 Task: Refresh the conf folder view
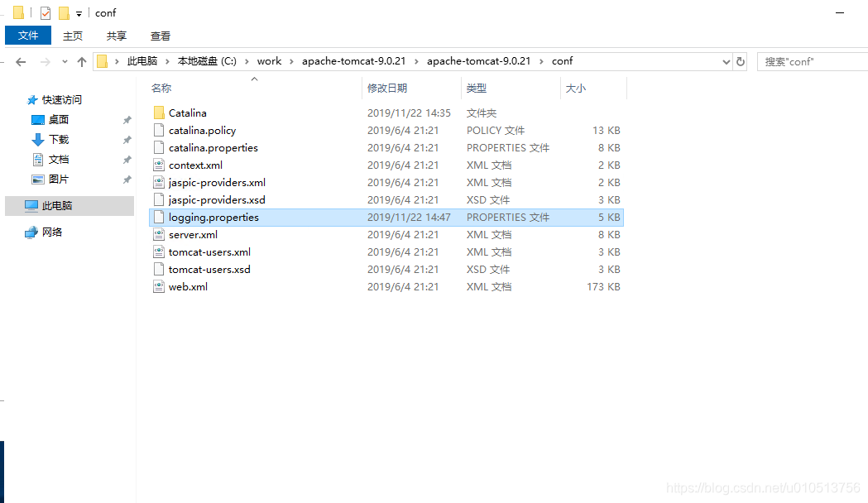(741, 61)
